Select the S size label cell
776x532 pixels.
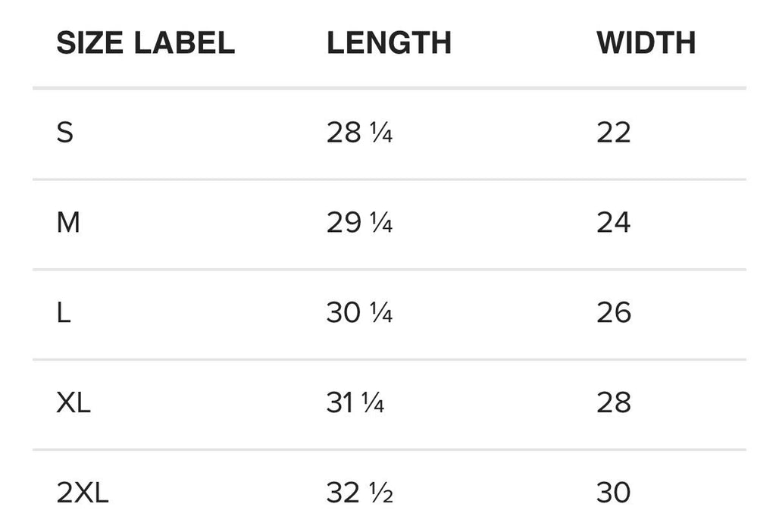65,133
